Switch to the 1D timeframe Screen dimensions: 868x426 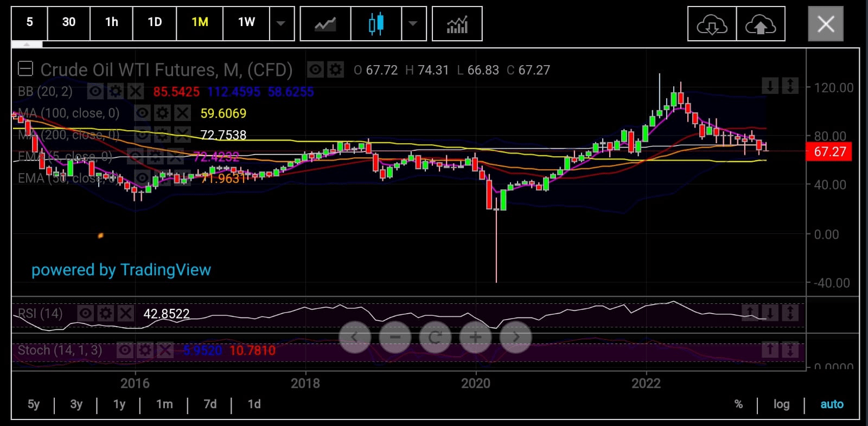pos(155,23)
